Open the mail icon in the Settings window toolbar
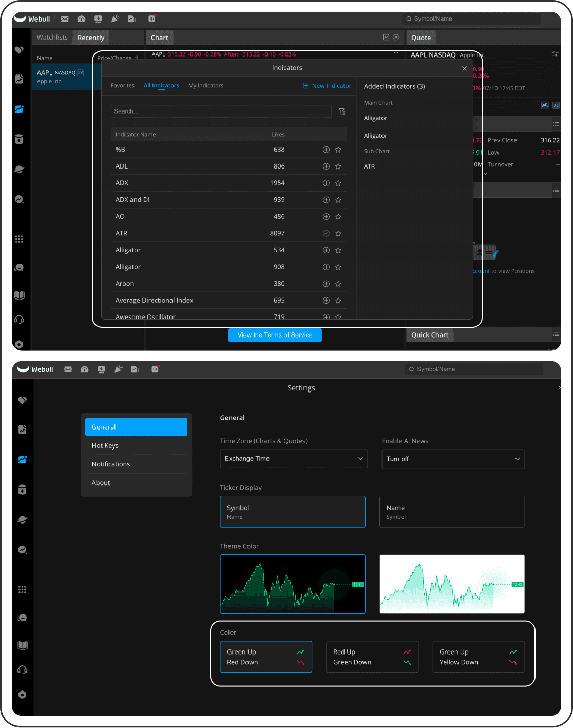Screen dimensions: 573x728 pos(68,369)
